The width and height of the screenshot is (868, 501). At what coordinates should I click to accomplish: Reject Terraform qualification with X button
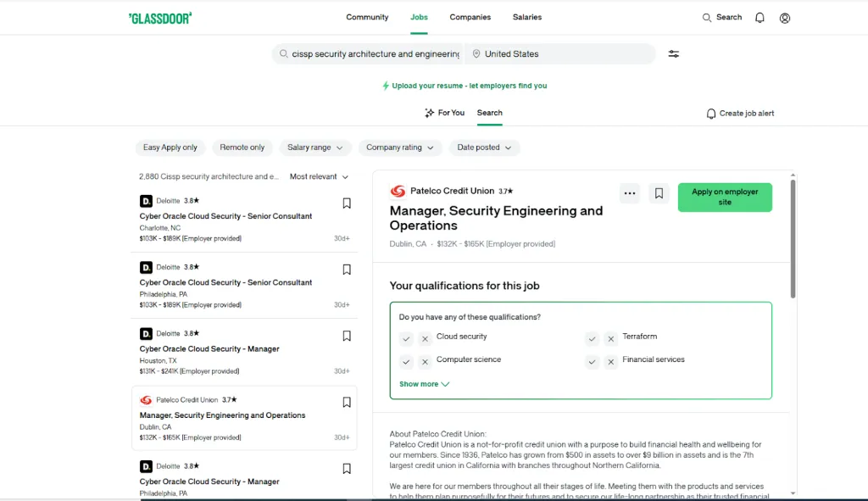point(611,339)
